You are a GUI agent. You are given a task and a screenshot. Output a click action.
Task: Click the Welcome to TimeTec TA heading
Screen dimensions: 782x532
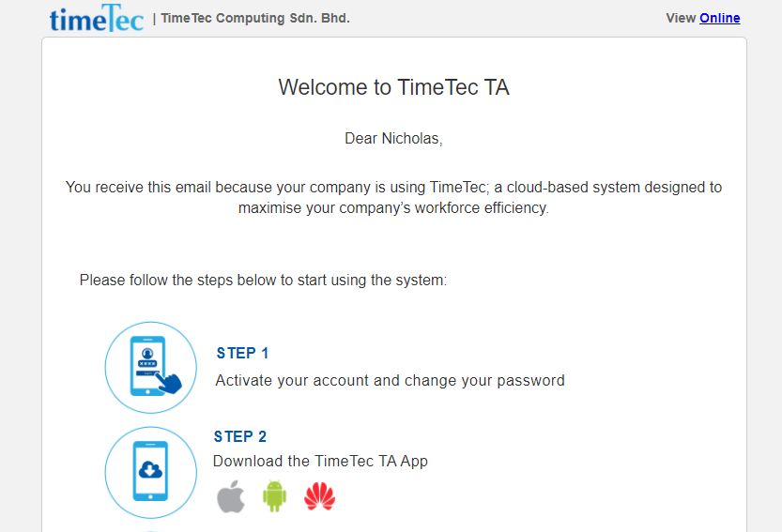click(x=394, y=87)
